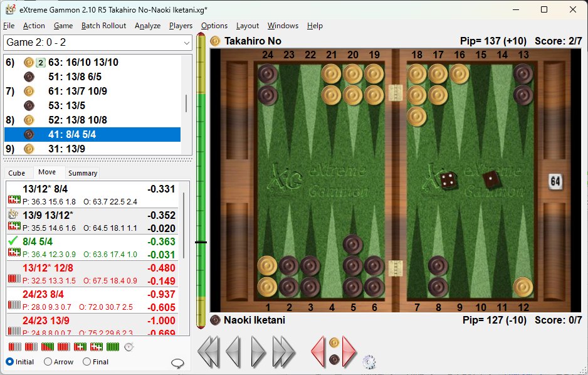Viewport: 588px width, 375px height.
Task: Select analysis entry 24/23 13/9
Action: [x=93, y=325]
